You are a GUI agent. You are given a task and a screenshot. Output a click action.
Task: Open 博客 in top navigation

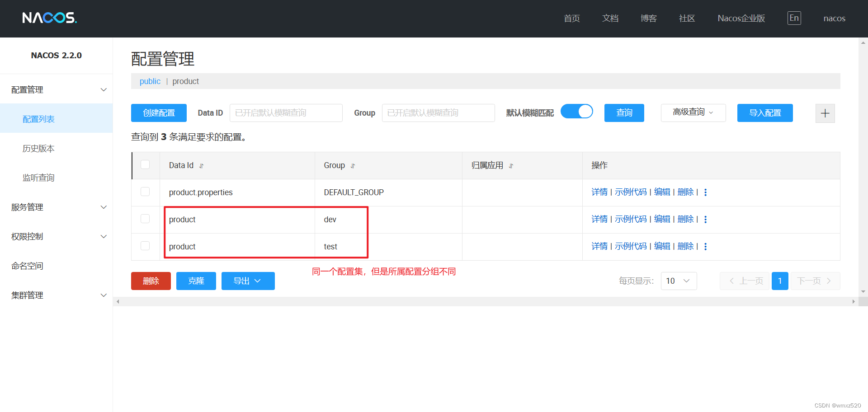649,19
